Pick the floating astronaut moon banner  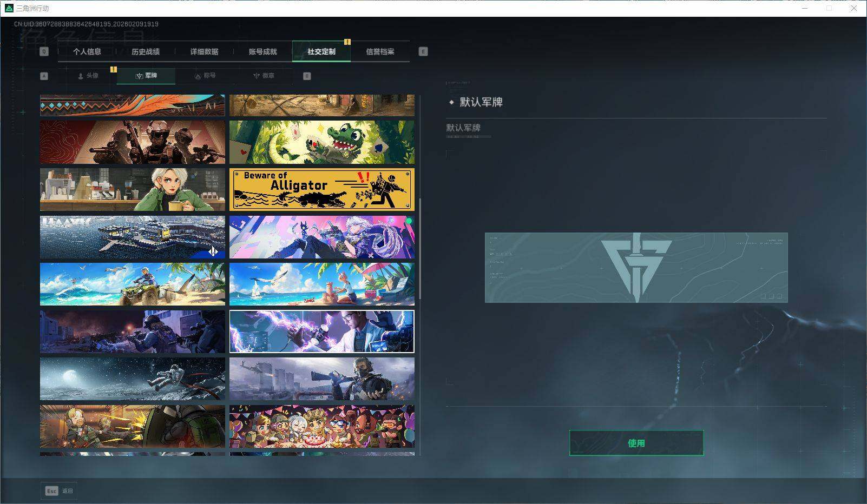[x=133, y=379]
